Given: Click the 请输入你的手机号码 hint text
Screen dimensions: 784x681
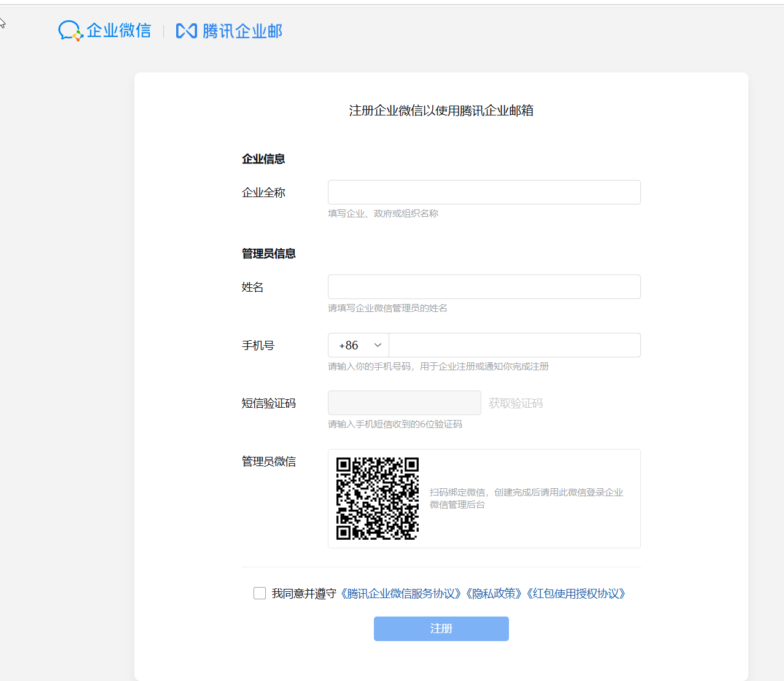Looking at the screenshot, I should click(x=438, y=367).
